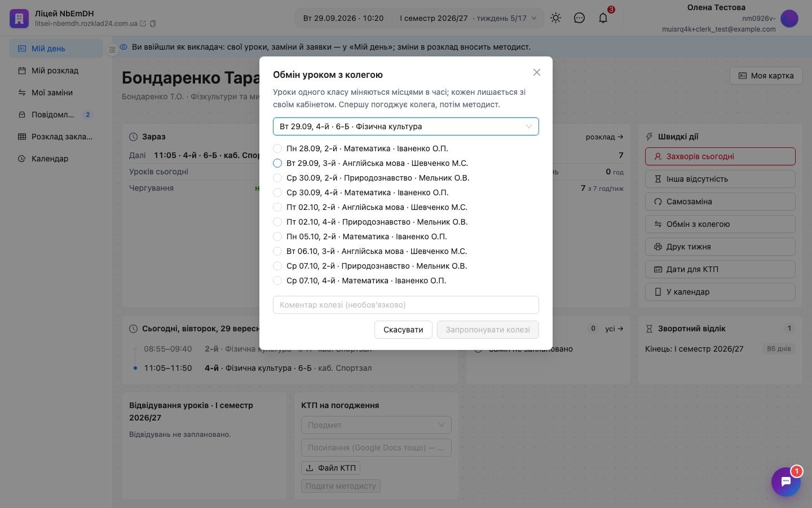
Task: Open the messages chat bubble in the header
Action: click(579, 18)
